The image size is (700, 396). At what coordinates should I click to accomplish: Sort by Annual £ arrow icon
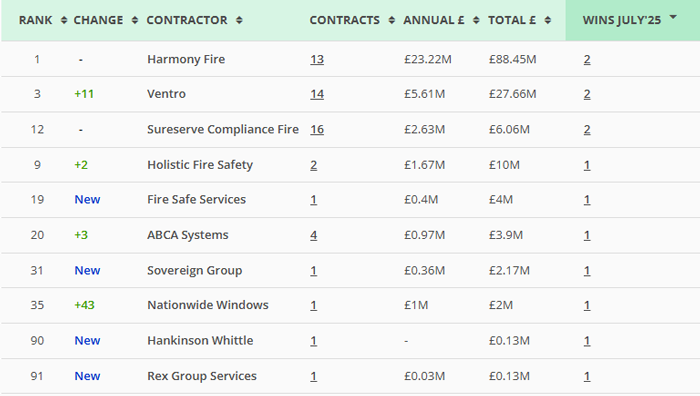click(x=476, y=20)
